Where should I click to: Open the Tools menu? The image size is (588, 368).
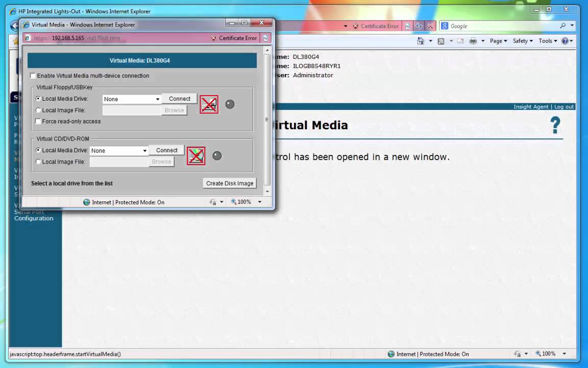(x=548, y=41)
